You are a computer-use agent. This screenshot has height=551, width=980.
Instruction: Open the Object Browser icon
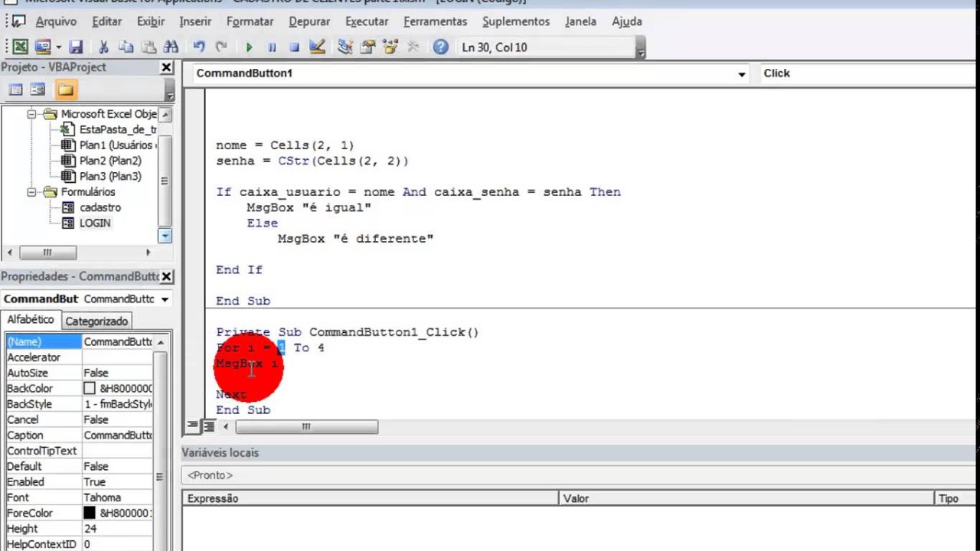click(390, 47)
